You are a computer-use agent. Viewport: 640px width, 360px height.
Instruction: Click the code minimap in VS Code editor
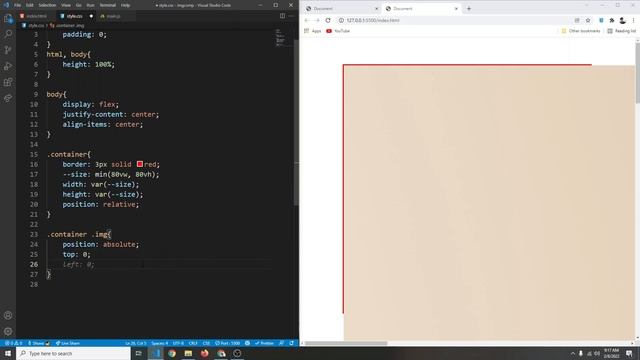pyautogui.click(x=280, y=38)
